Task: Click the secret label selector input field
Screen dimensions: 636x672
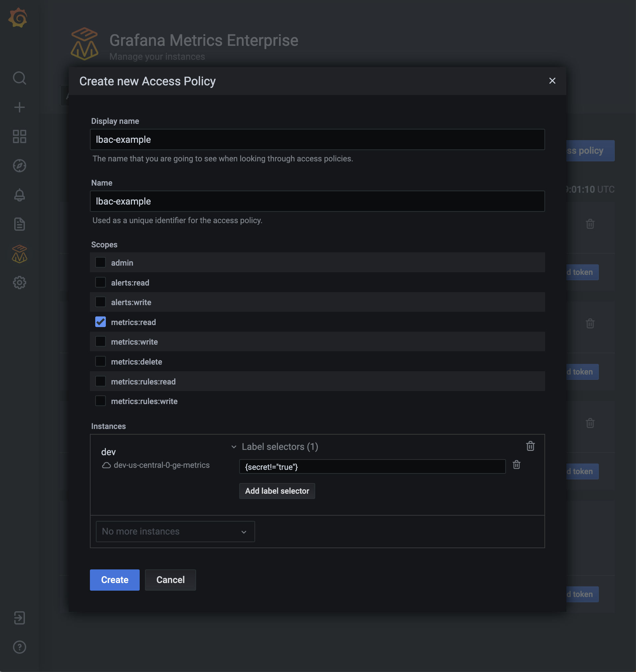Action: 372,466
